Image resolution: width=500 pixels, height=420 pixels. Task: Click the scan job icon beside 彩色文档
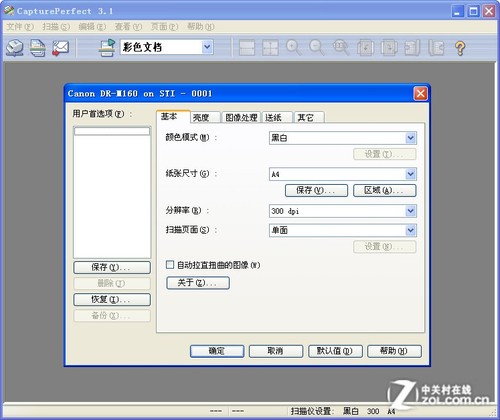pos(107,48)
